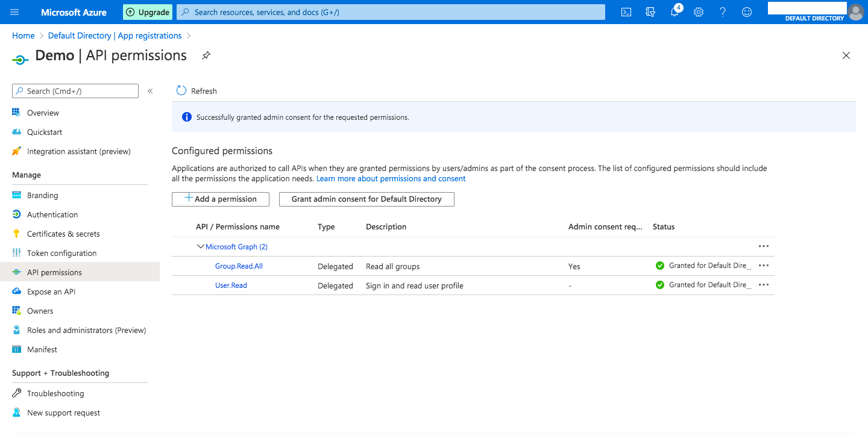Click the green Upgrade button

[148, 12]
